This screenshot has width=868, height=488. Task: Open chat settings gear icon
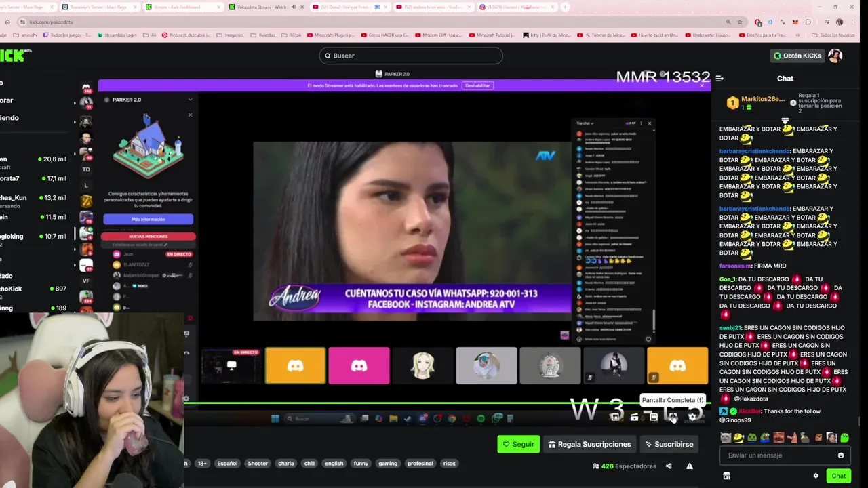[816, 476]
